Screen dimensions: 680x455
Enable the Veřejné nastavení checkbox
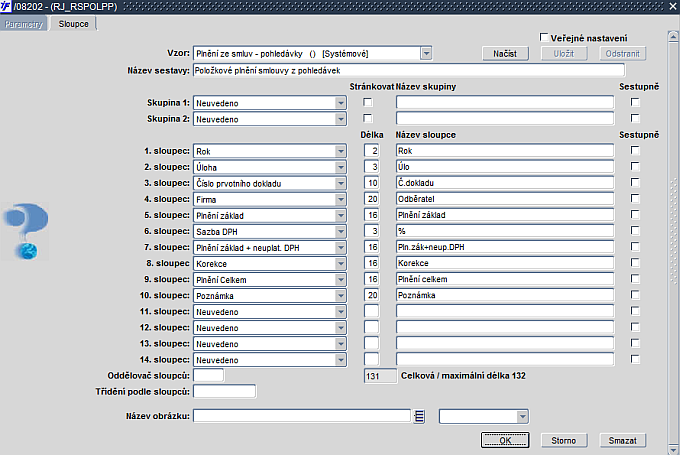(544, 37)
